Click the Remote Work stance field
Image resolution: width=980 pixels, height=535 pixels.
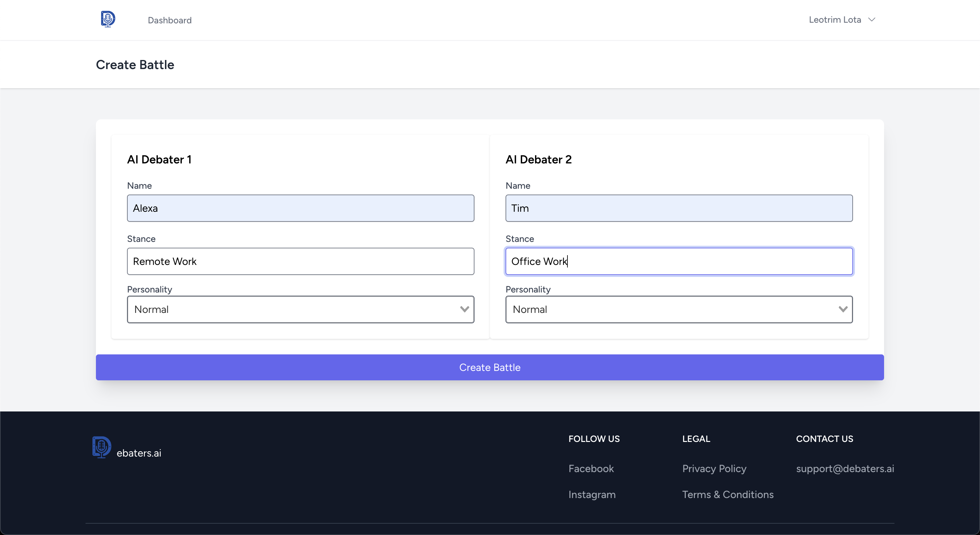pyautogui.click(x=300, y=261)
